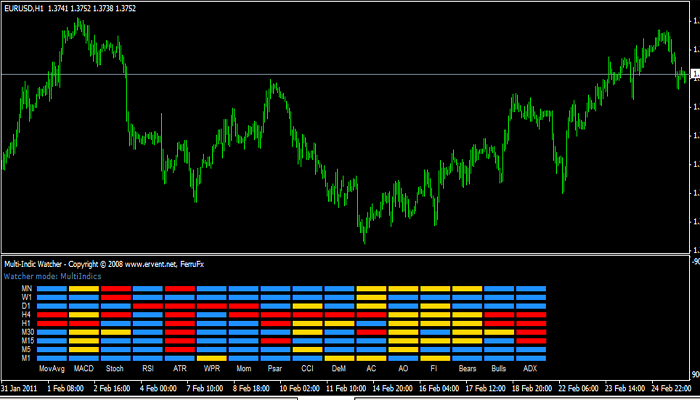
Task: Click the red MN row cell under ATR
Action: [x=180, y=288]
